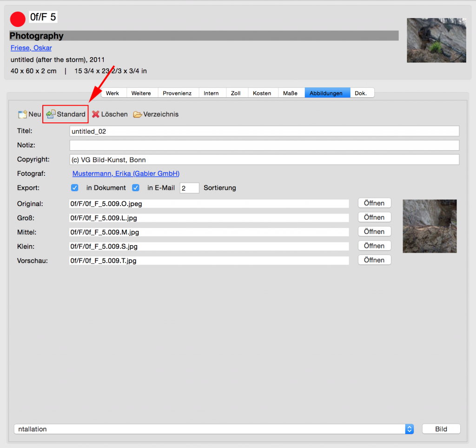This screenshot has width=476, height=448.
Task: Open the Kosten tab
Action: (x=262, y=93)
